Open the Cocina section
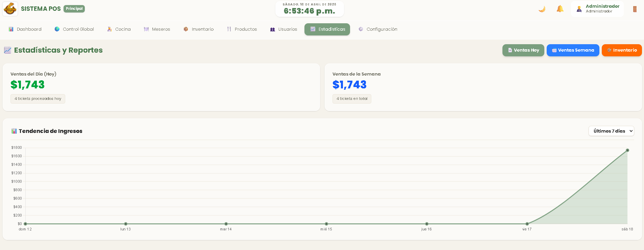 point(119,29)
